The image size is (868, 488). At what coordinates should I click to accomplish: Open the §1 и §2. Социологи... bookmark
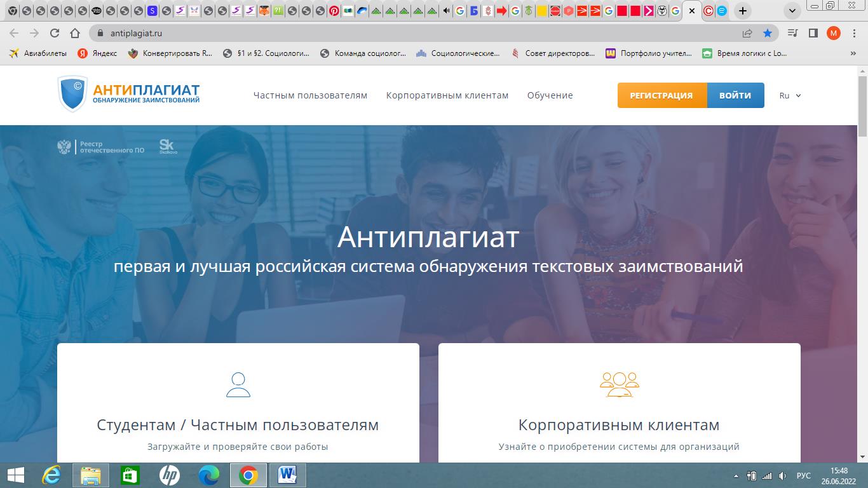point(266,53)
